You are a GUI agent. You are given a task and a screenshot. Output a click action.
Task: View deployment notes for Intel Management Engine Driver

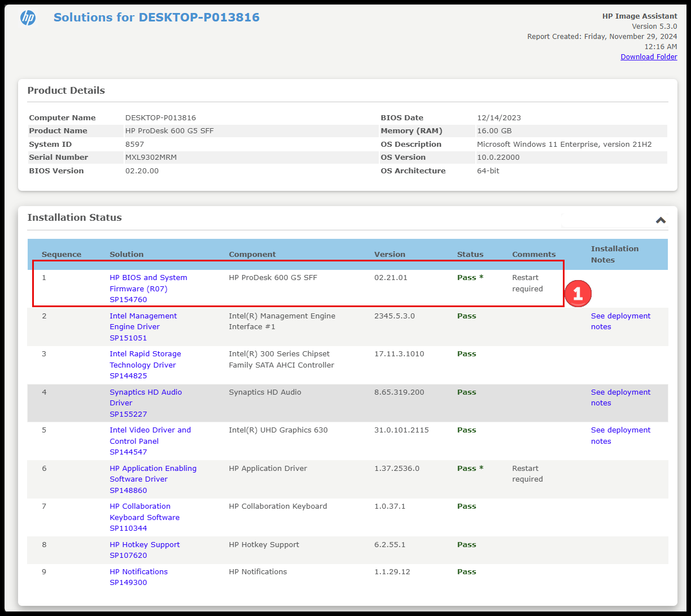point(620,321)
